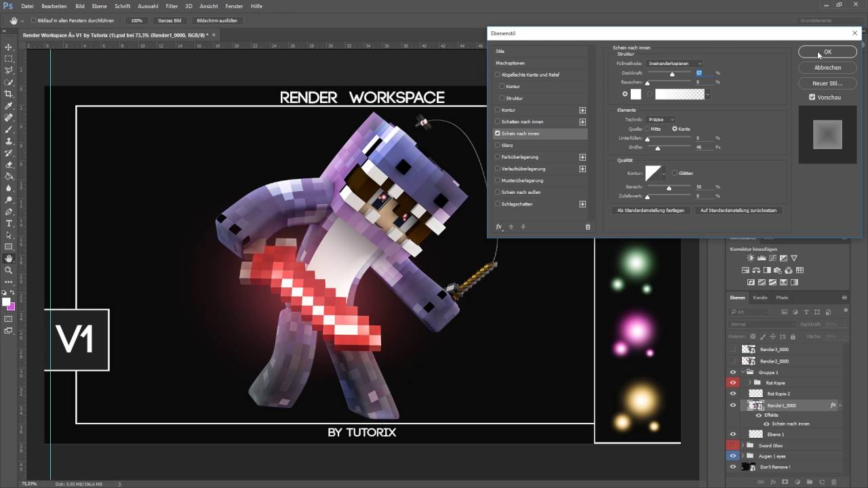
Task: Expand the Augen | eyes group
Action: coord(743,456)
